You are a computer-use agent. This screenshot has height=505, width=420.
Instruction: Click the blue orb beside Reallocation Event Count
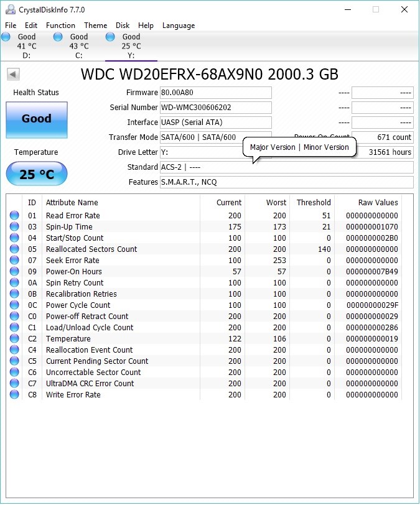[14, 350]
